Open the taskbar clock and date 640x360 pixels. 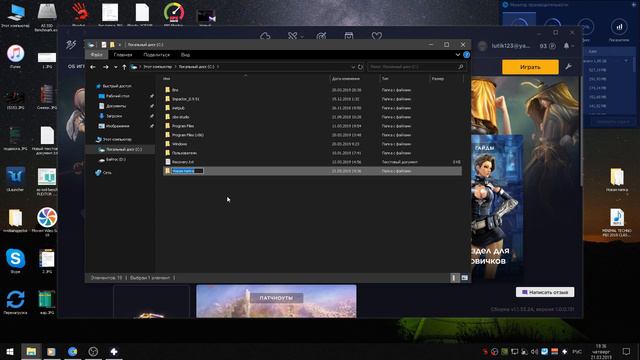pos(600,351)
